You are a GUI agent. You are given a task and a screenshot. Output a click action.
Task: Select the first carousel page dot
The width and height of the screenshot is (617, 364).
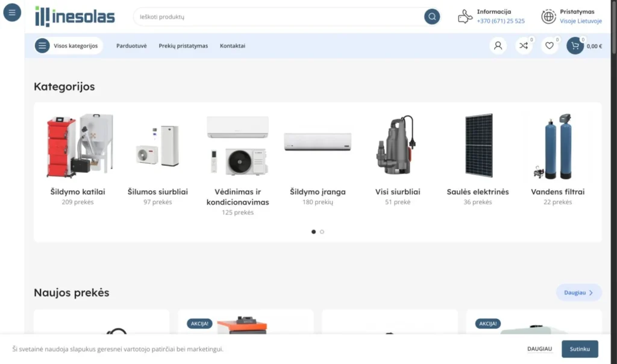313,232
